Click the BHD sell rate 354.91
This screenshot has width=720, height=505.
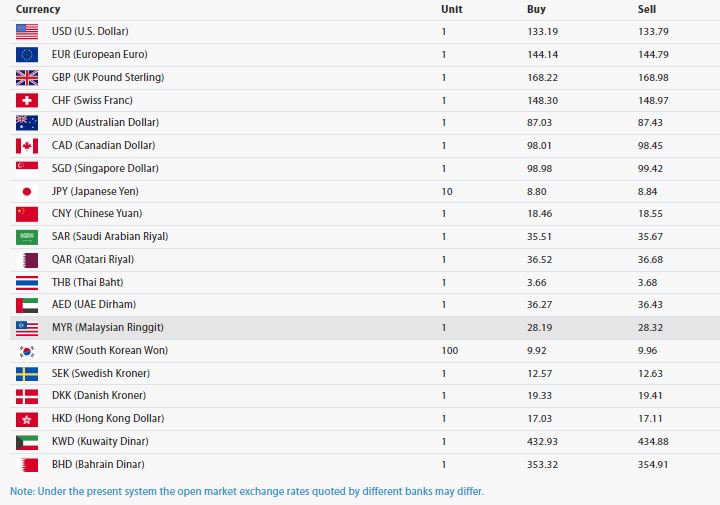click(x=654, y=464)
